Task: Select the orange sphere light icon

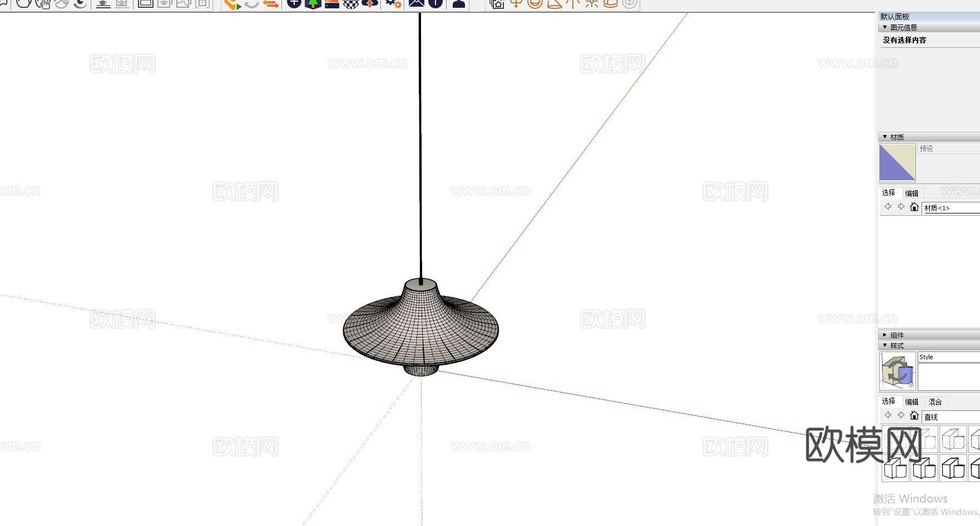Action: (535, 4)
